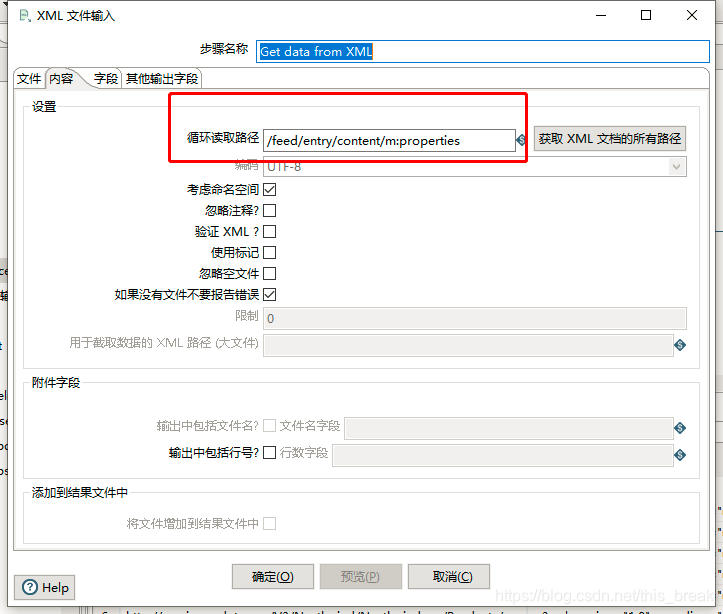Click variable icon beside loop XPath field
The width and height of the screenshot is (723, 614).
522,140
